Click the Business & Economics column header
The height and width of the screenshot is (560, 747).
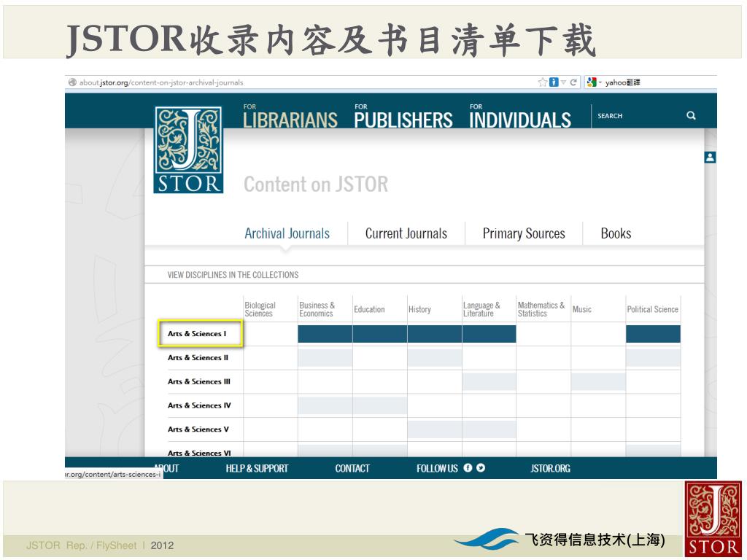317,309
